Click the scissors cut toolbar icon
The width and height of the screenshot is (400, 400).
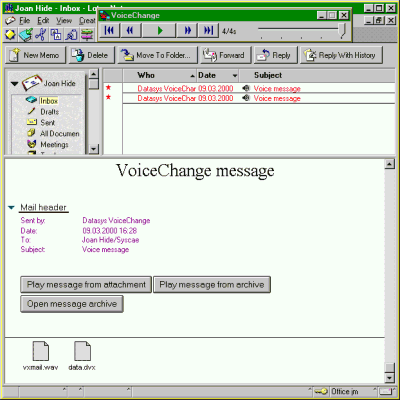[x=41, y=35]
